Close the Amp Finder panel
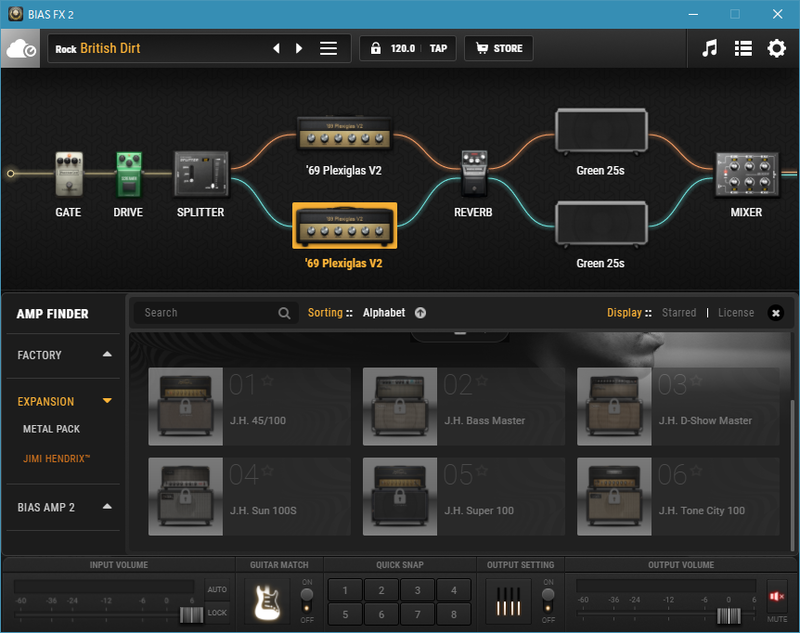The image size is (800, 633). (776, 313)
